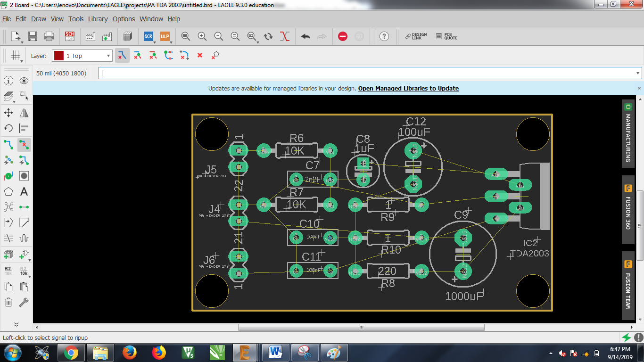Image resolution: width=644 pixels, height=362 pixels.
Task: Click the red 1 Top layer color swatch
Action: 58,56
